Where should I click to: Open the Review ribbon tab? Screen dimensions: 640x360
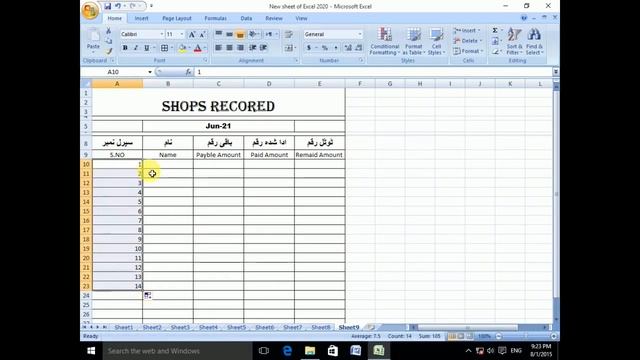click(274, 18)
